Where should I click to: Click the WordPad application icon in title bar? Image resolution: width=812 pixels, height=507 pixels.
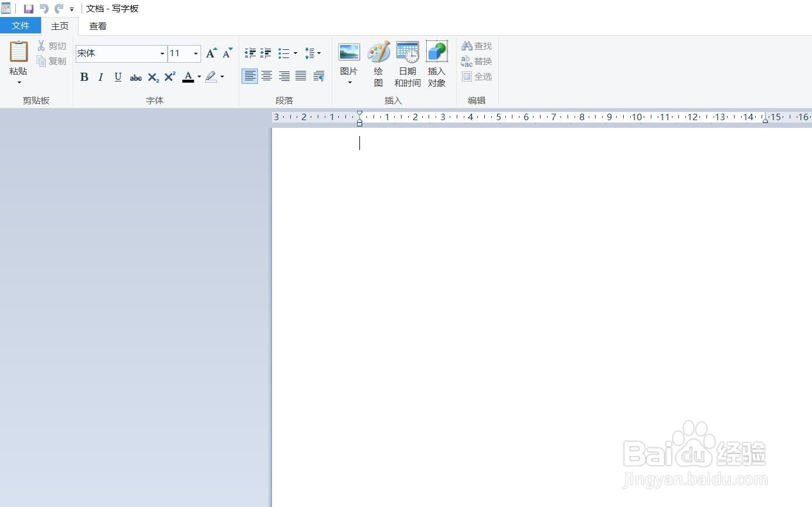[6, 8]
